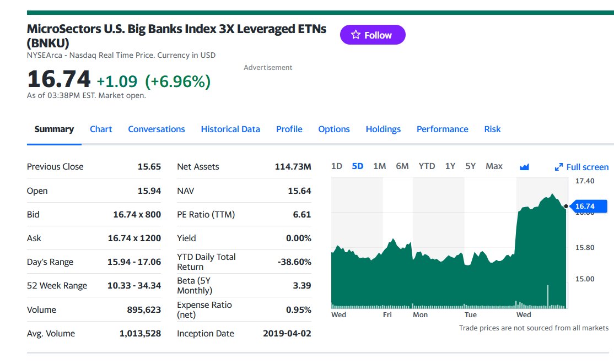Click the Ask value 16.74 x 1200
This screenshot has height=364, width=614.
134,238
